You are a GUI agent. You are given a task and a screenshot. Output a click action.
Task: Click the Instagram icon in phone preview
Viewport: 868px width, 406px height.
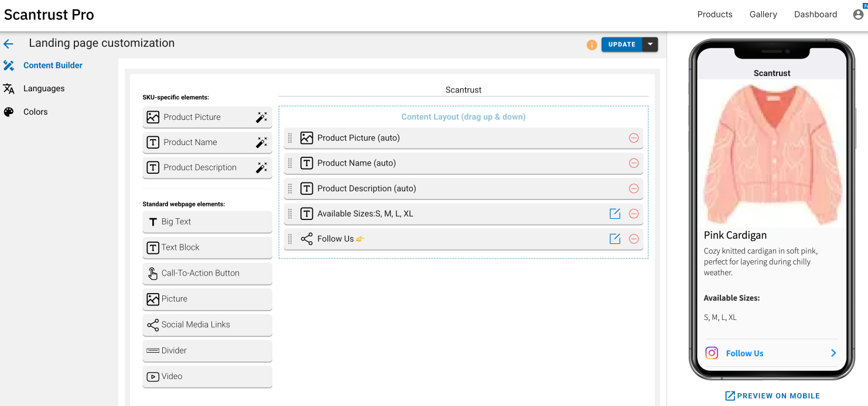coord(712,353)
